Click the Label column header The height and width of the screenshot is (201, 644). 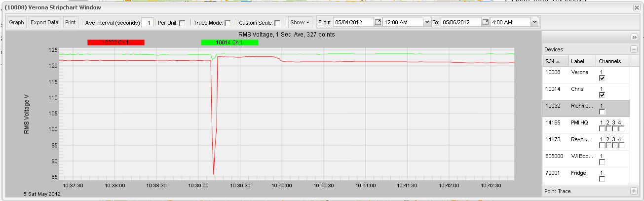pyautogui.click(x=582, y=61)
